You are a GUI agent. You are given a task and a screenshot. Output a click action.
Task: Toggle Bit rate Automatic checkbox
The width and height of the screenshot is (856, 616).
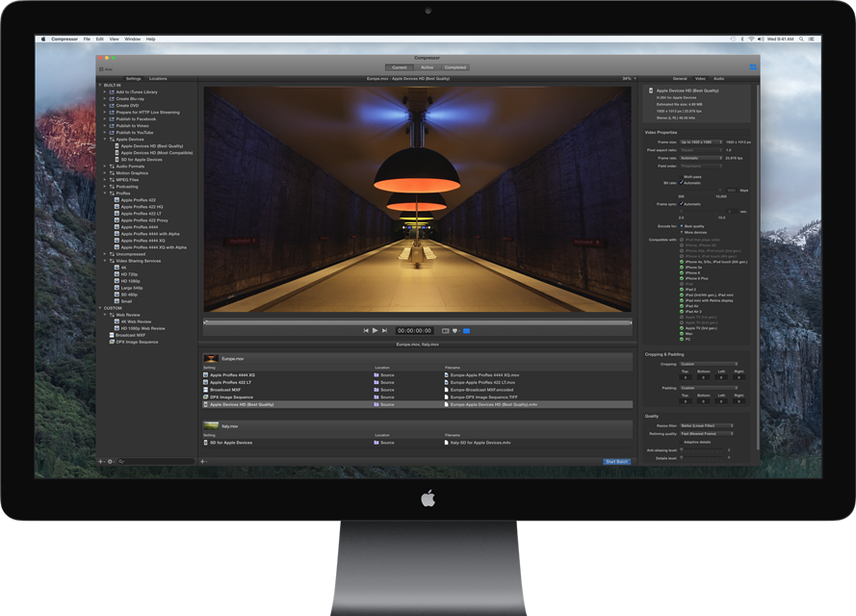click(682, 183)
